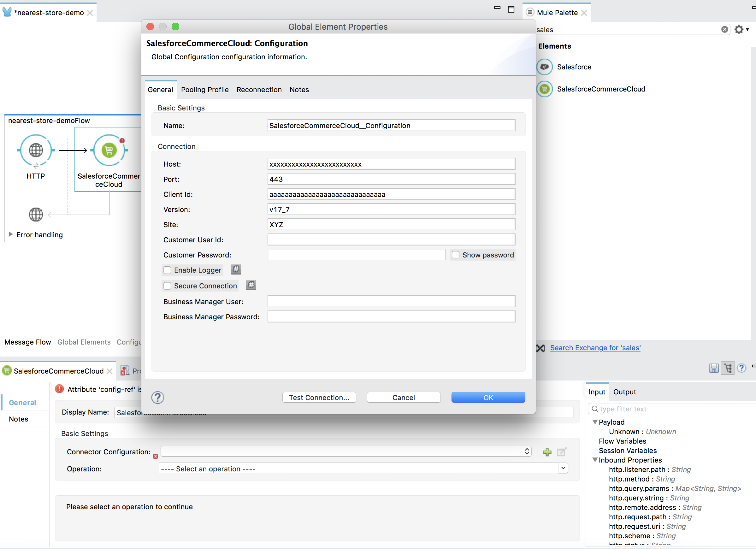Viewport: 756px width, 549px height.
Task: Enable the Secure Connection checkbox
Action: (x=167, y=286)
